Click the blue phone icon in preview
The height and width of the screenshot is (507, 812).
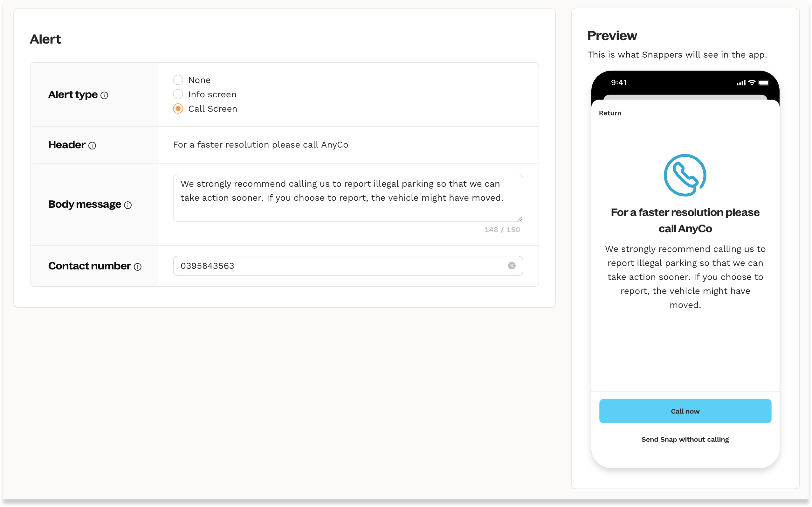coord(685,175)
